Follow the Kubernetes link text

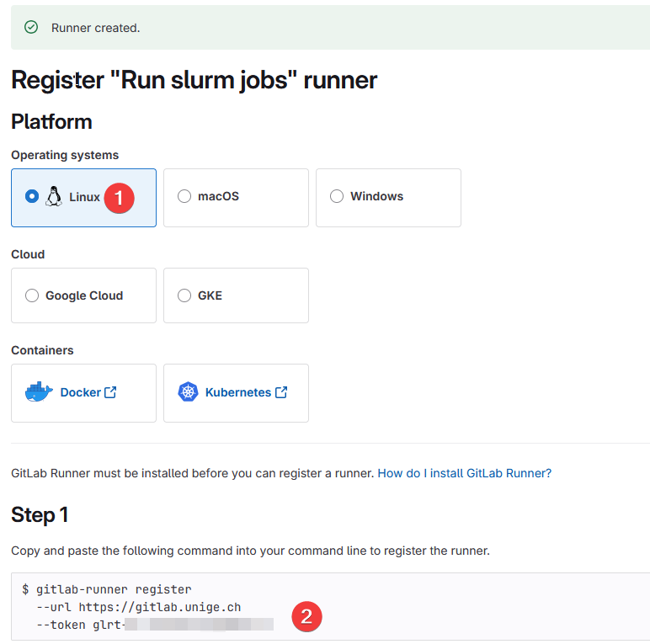tap(237, 392)
